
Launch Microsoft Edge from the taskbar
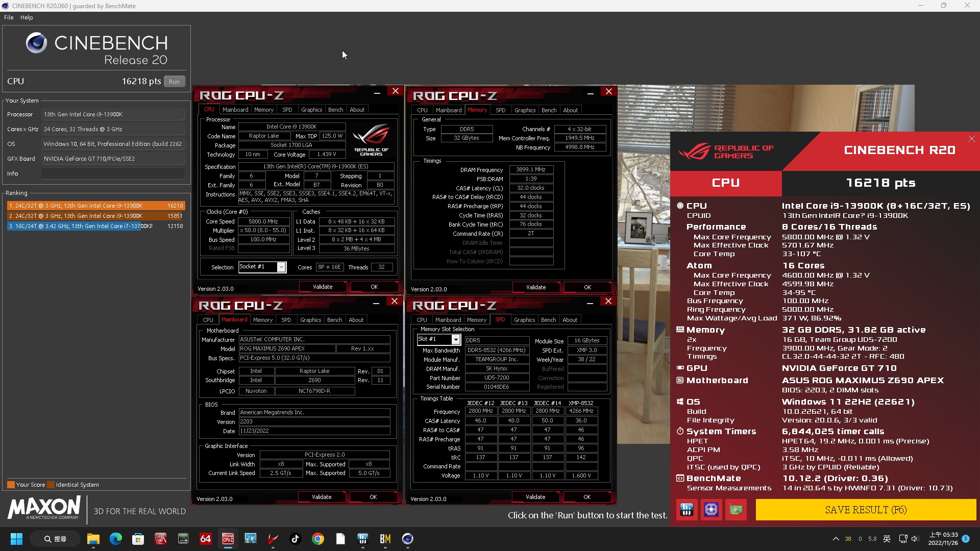(116, 539)
